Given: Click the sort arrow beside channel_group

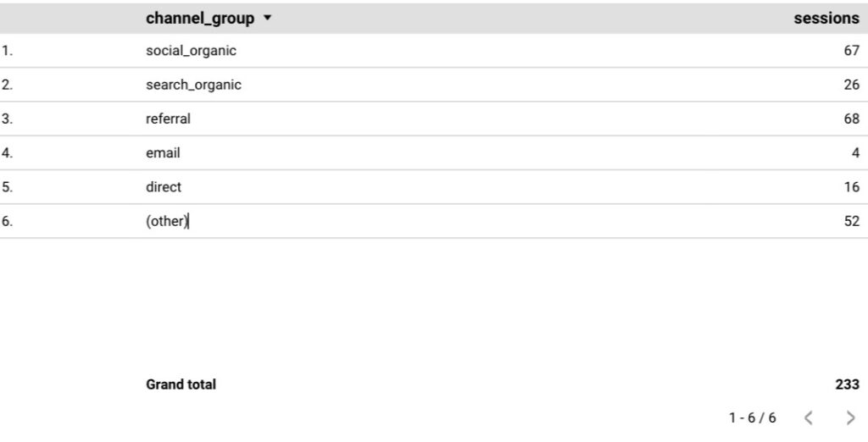Looking at the screenshot, I should 268,19.
